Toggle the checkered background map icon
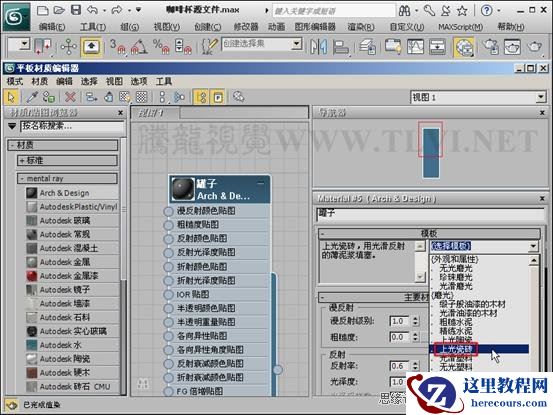 pos(141,97)
